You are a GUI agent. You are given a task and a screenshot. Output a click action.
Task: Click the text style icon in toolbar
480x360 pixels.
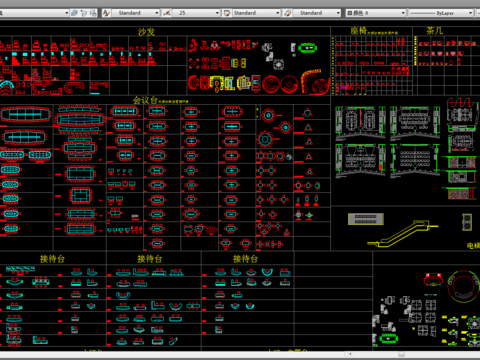click(x=106, y=13)
